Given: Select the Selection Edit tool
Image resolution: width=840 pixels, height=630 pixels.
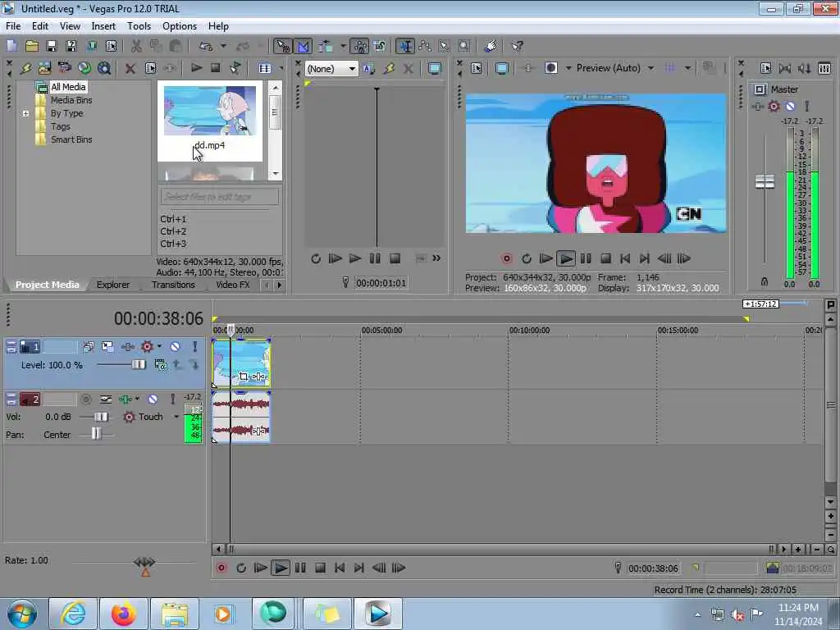Looking at the screenshot, I should coord(445,46).
